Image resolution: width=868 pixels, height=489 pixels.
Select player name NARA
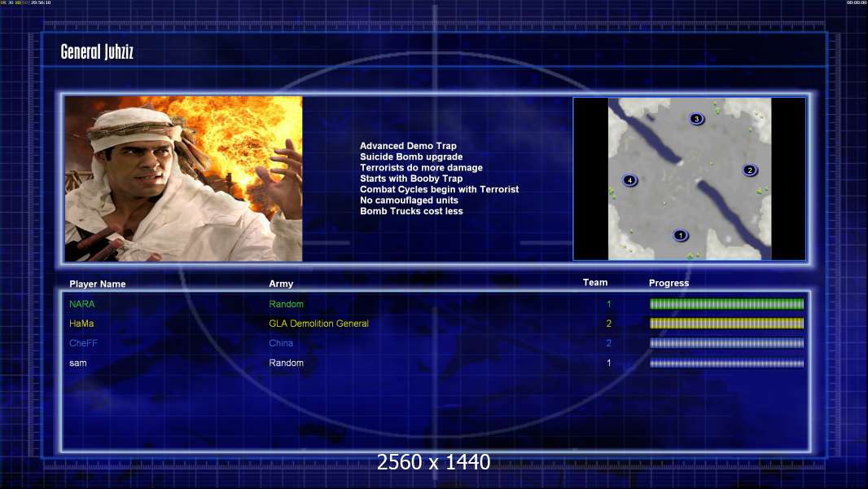82,304
